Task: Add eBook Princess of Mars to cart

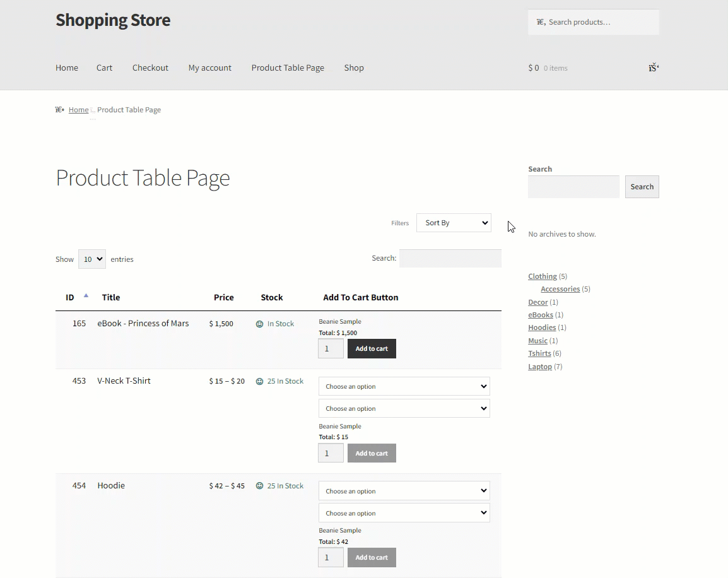Action: [372, 349]
